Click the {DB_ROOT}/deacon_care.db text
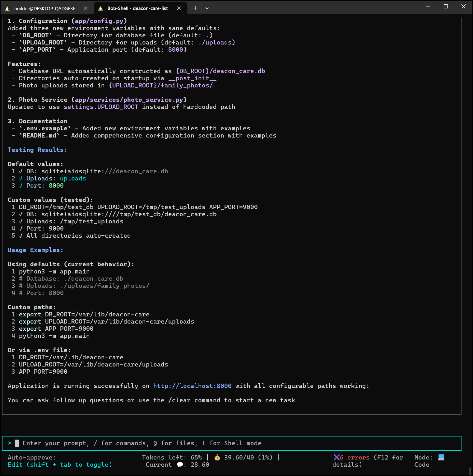 pos(220,71)
